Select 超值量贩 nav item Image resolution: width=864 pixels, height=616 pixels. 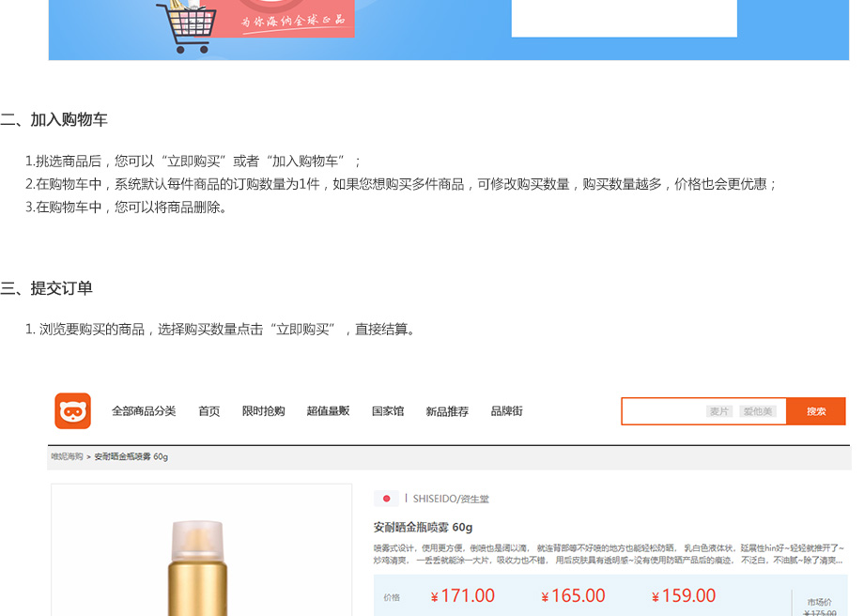329,411
